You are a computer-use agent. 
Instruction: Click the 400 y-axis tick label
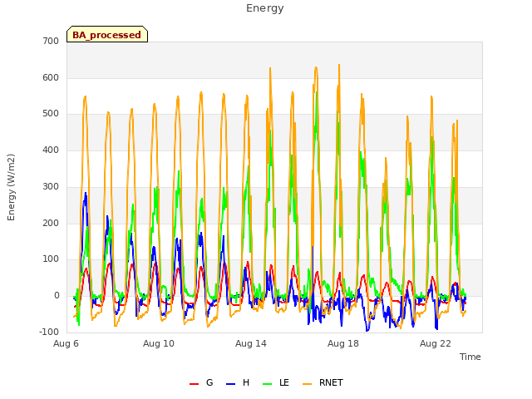pyautogui.click(x=51, y=150)
